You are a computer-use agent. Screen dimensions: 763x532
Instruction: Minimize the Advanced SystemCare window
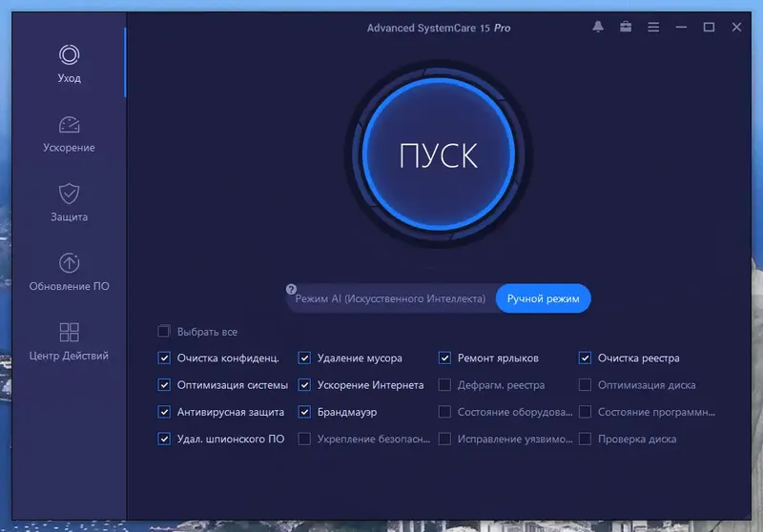(x=681, y=28)
